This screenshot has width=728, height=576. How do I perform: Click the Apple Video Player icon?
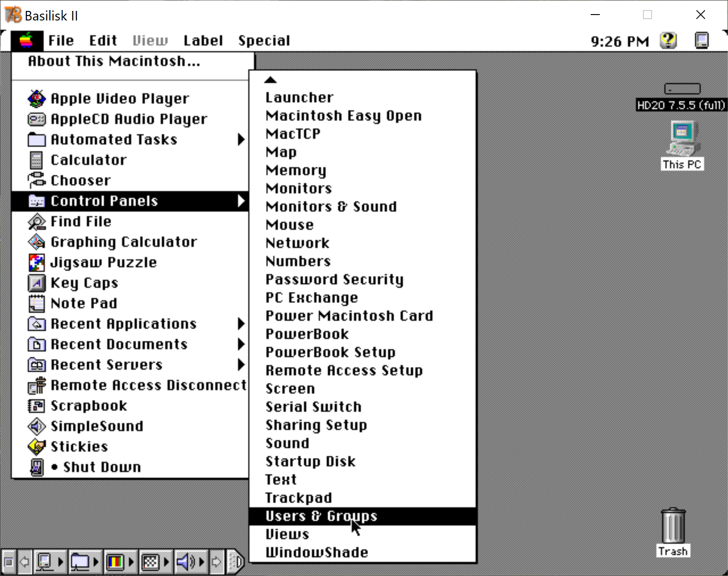36,98
